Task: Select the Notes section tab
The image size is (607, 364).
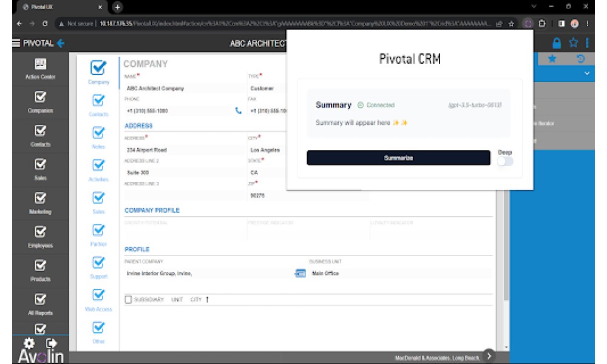Action: click(x=98, y=138)
